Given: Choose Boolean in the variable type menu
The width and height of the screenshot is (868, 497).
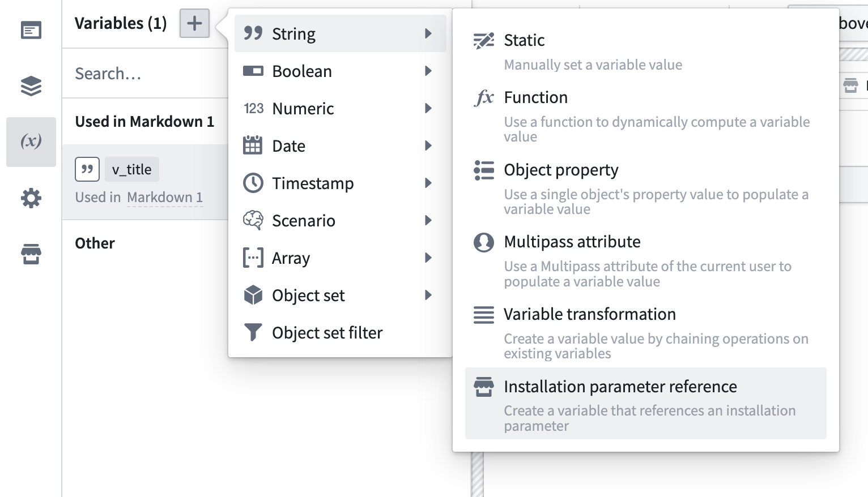Looking at the screenshot, I should tap(340, 71).
